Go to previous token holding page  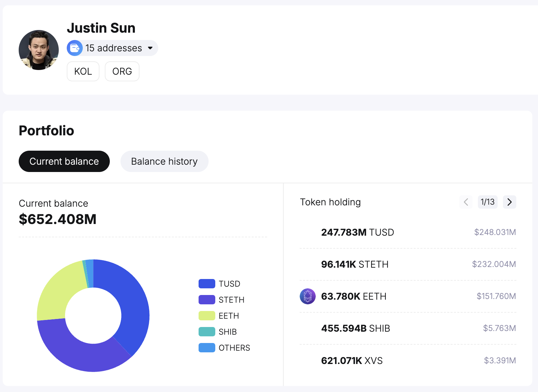pyautogui.click(x=466, y=202)
